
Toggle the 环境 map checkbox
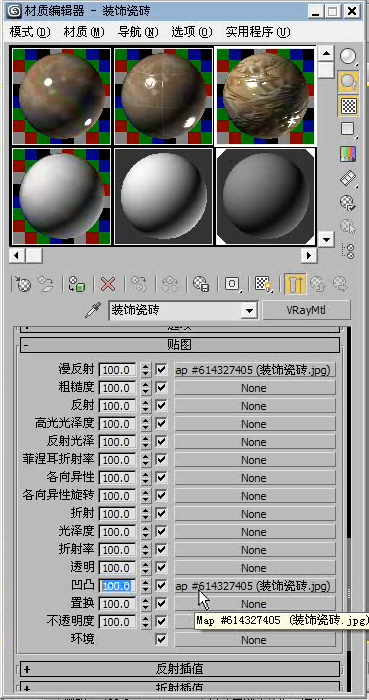(161, 639)
